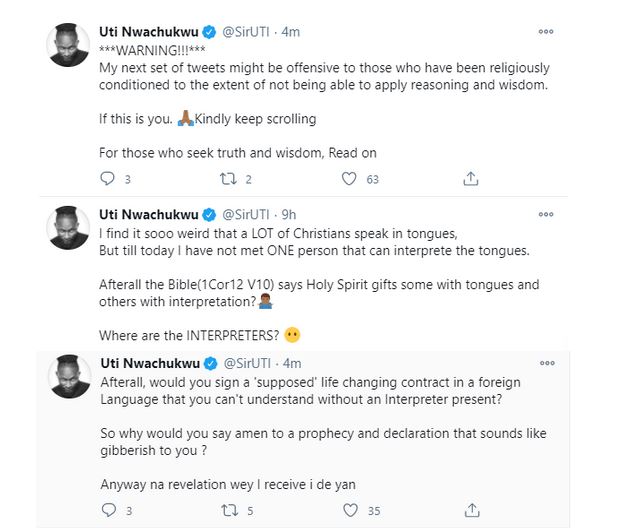620x528 pixels.
Task: Reply to the WARNING tweet
Action: click(109, 180)
